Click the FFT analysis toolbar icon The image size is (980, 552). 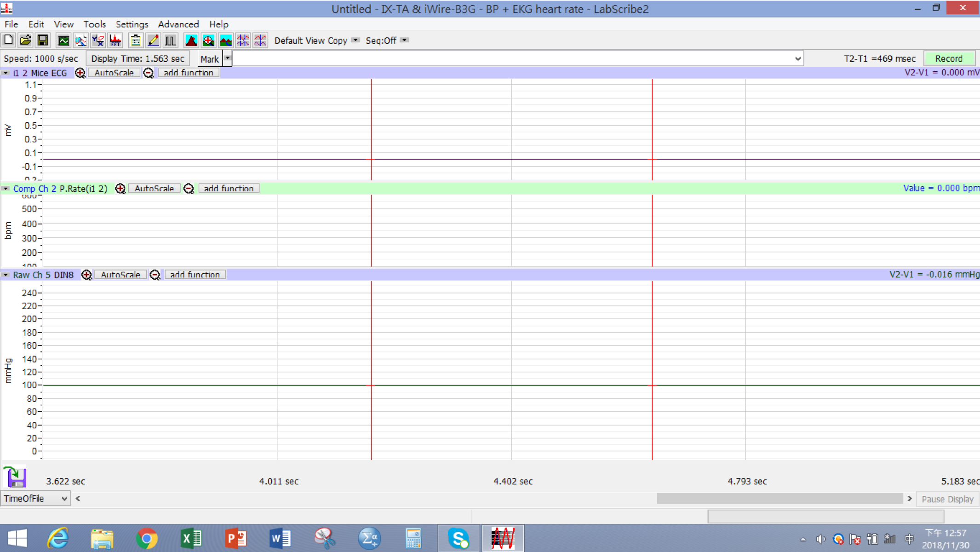point(115,40)
